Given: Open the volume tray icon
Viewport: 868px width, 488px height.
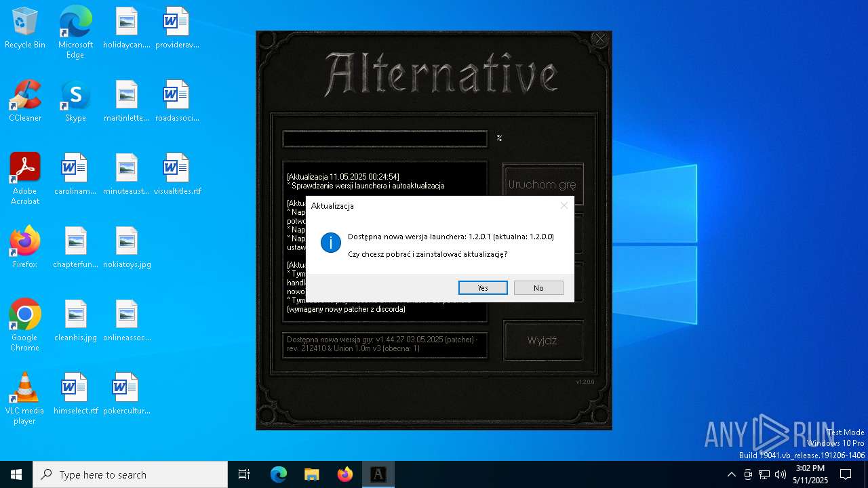Looking at the screenshot, I should (x=781, y=474).
